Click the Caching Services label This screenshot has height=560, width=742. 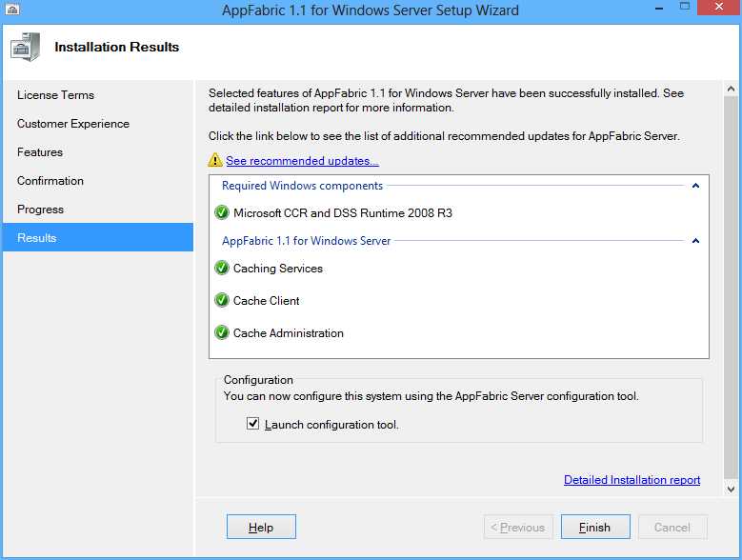click(278, 269)
